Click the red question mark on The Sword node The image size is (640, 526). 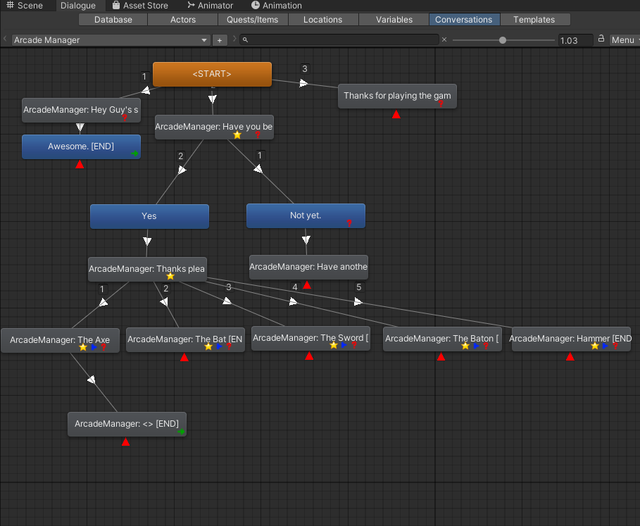coord(354,345)
